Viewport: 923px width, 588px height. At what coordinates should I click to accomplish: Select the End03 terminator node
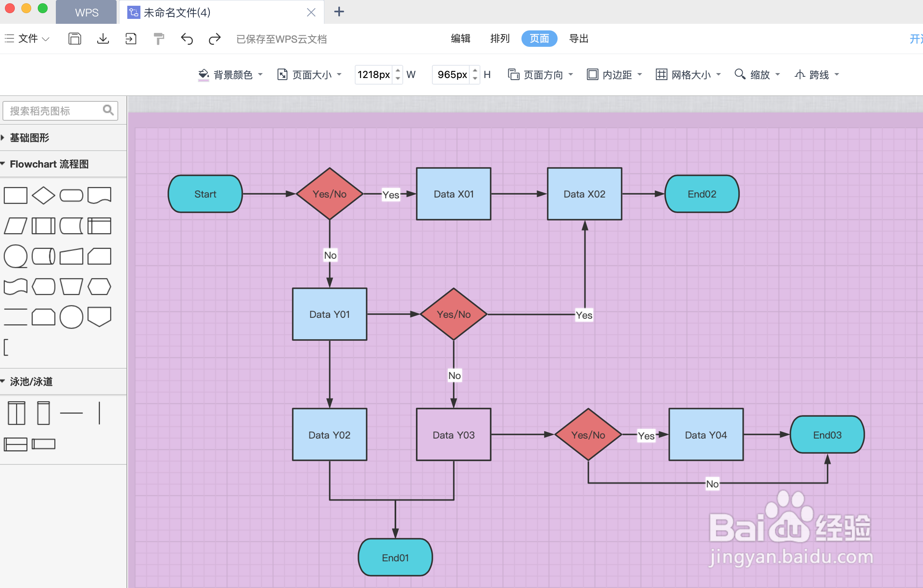coord(827,434)
